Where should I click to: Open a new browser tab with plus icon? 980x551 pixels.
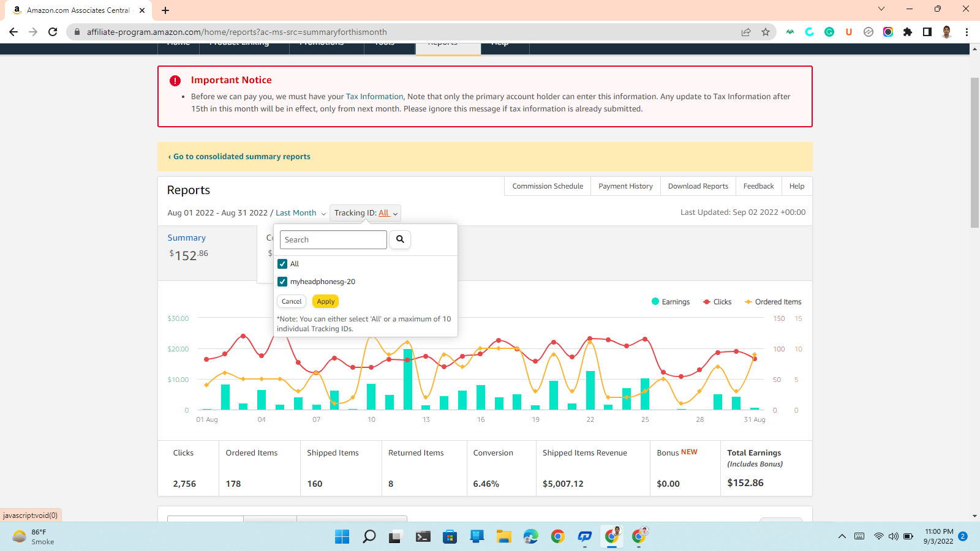click(165, 10)
